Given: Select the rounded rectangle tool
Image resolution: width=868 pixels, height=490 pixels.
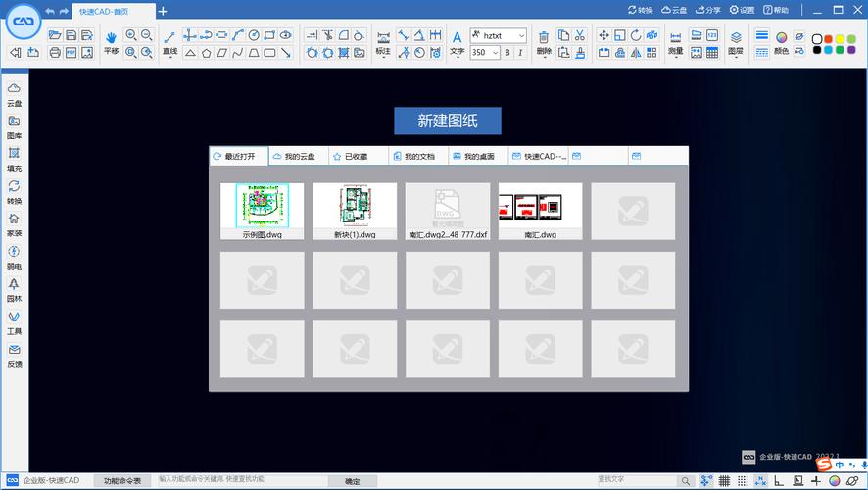Looking at the screenshot, I should click(x=269, y=53).
